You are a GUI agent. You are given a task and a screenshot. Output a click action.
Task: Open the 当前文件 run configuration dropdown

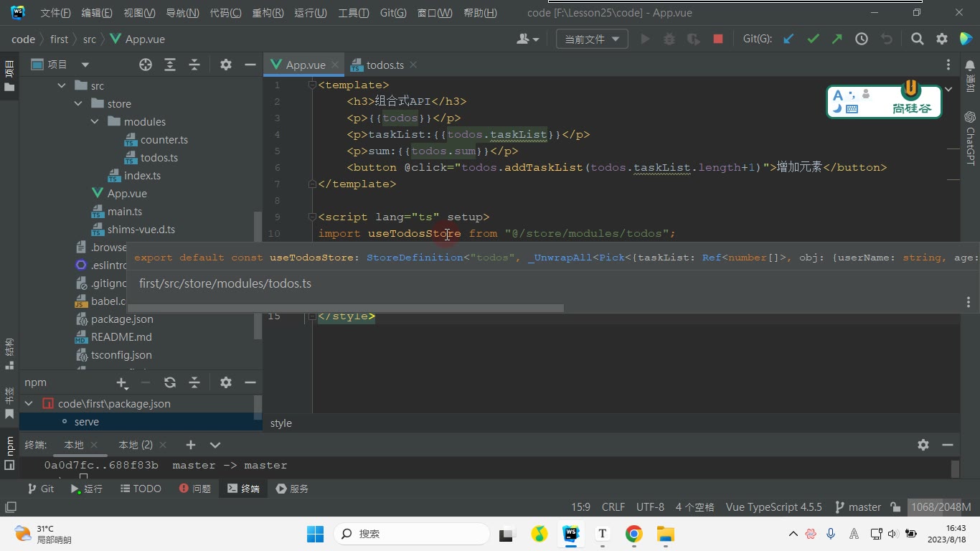[x=592, y=39]
